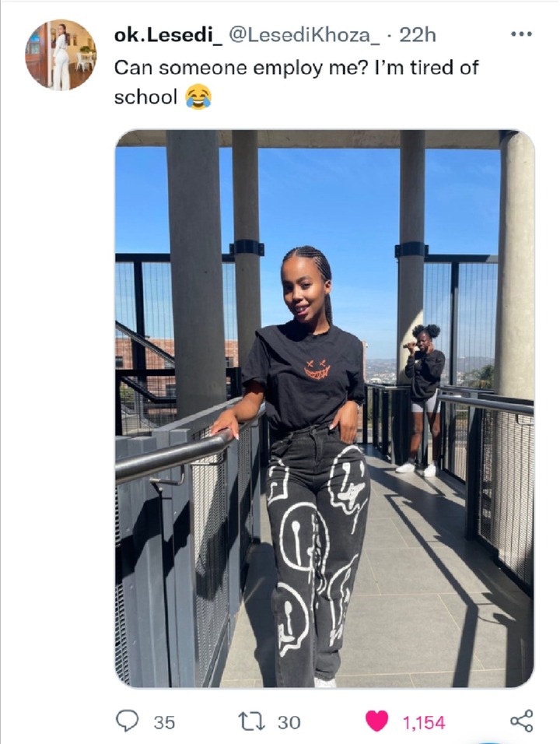
Task: Click the tweet text about employment
Action: point(296,82)
